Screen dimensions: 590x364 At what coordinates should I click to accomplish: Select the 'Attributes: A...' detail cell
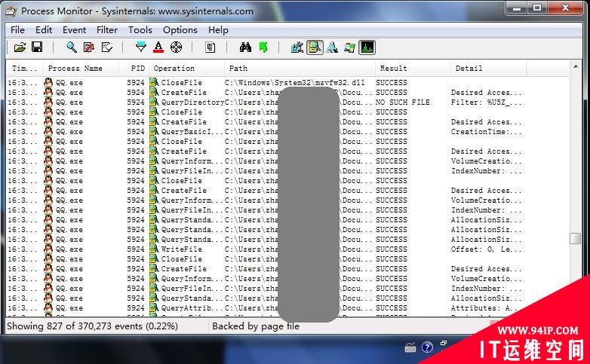(487, 308)
